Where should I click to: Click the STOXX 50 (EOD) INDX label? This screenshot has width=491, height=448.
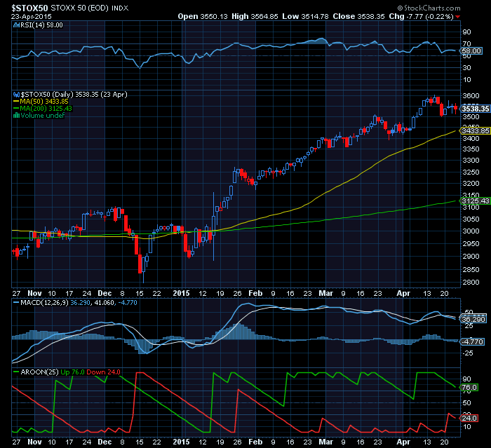pyautogui.click(x=90, y=8)
